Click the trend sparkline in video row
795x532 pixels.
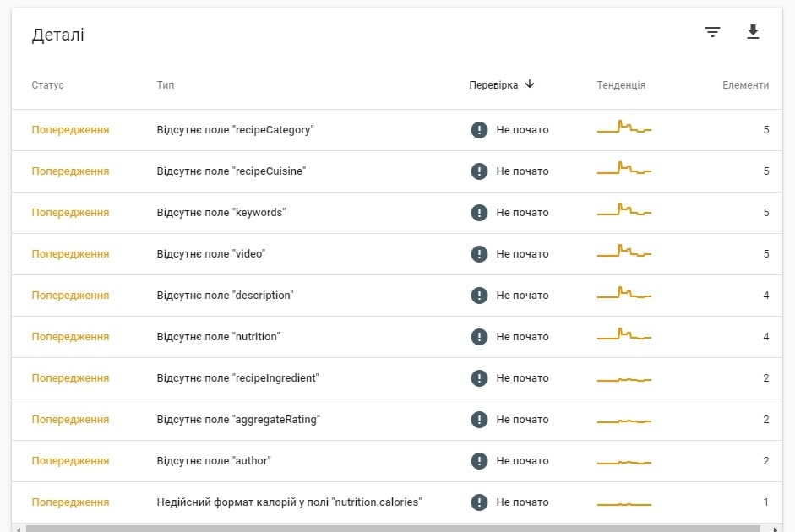click(x=624, y=253)
